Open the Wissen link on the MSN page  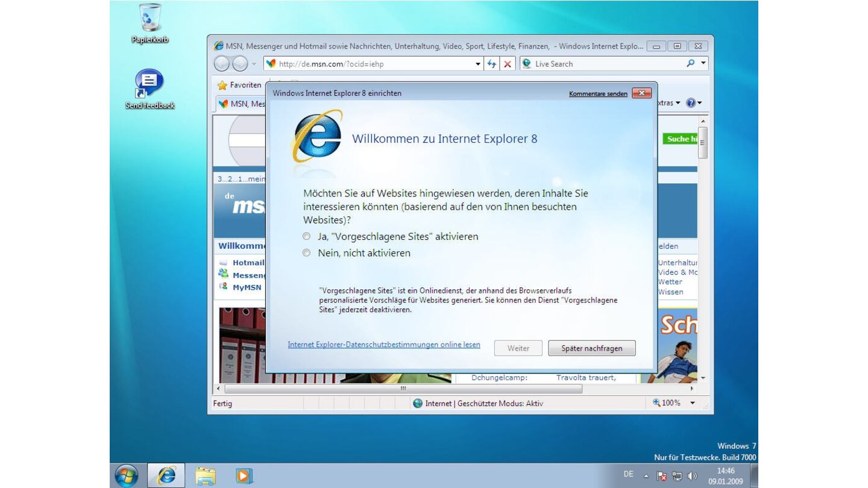[x=671, y=292]
